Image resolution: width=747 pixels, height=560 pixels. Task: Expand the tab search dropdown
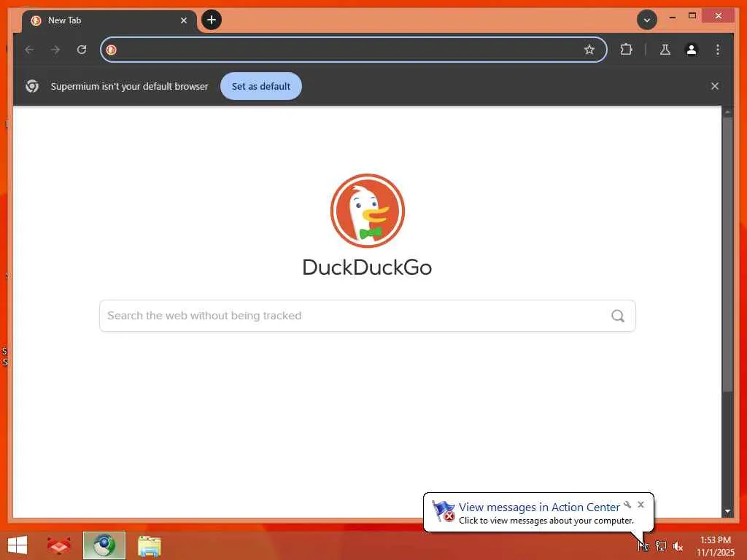click(647, 20)
